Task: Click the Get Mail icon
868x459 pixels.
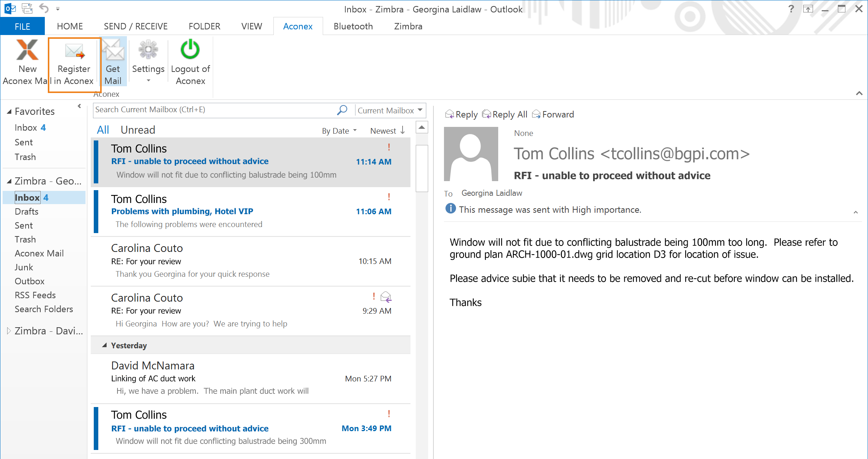Action: tap(113, 51)
